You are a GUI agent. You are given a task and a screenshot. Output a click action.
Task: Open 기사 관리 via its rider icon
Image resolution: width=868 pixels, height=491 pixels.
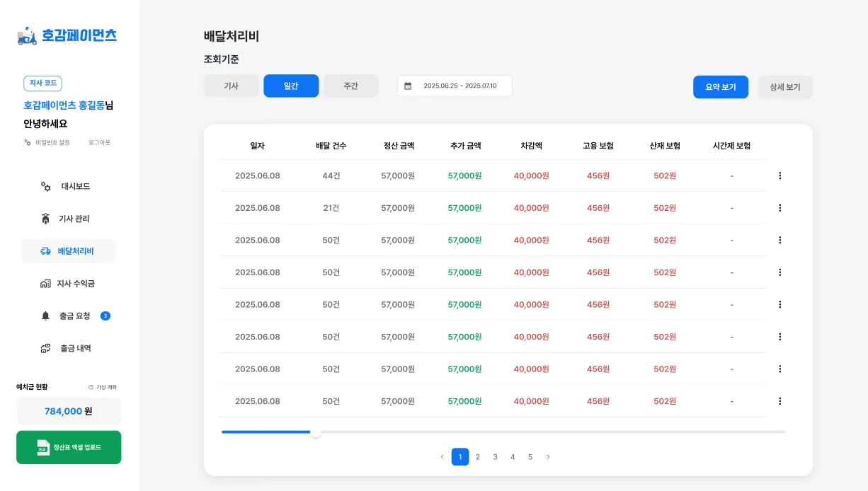click(45, 219)
